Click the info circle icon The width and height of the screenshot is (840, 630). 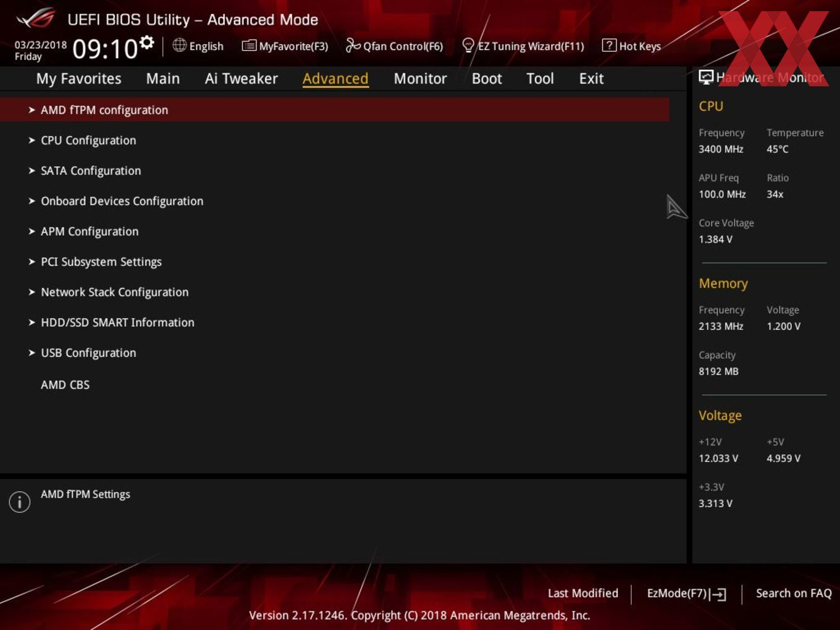tap(20, 502)
